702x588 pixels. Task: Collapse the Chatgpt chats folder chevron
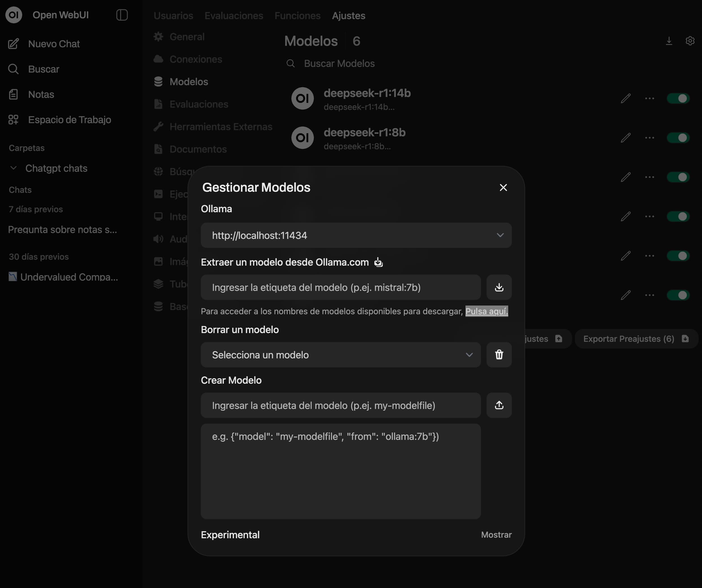coord(13,168)
